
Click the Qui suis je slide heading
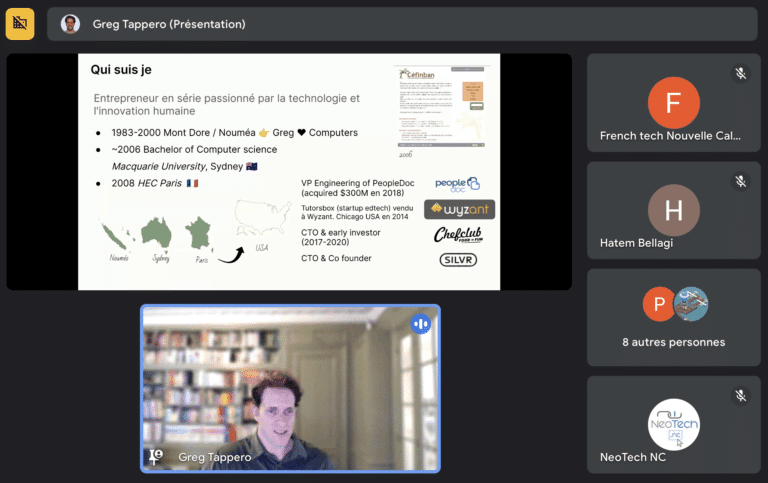click(121, 70)
